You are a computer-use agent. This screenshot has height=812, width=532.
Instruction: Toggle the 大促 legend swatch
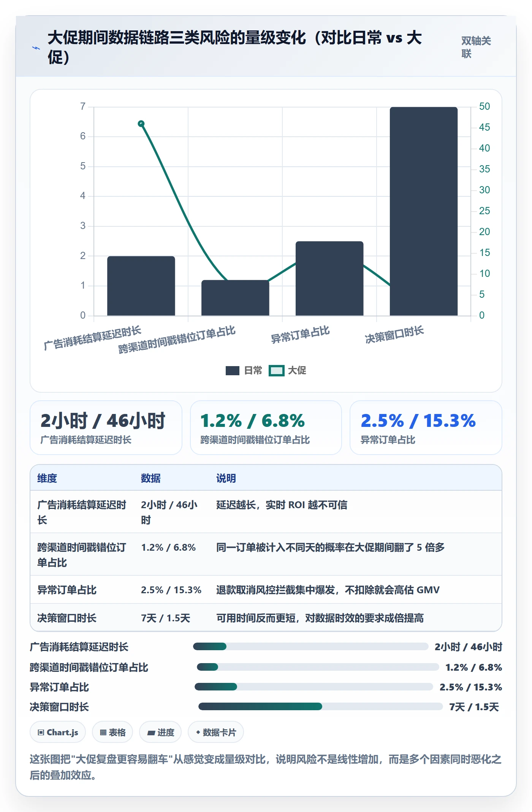pyautogui.click(x=276, y=370)
